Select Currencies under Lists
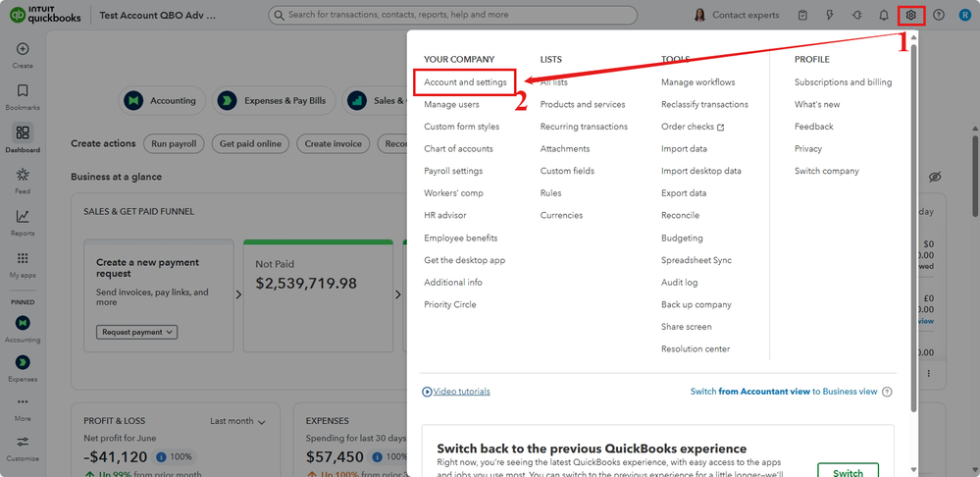Viewport: 980px width, 477px height. coord(561,215)
